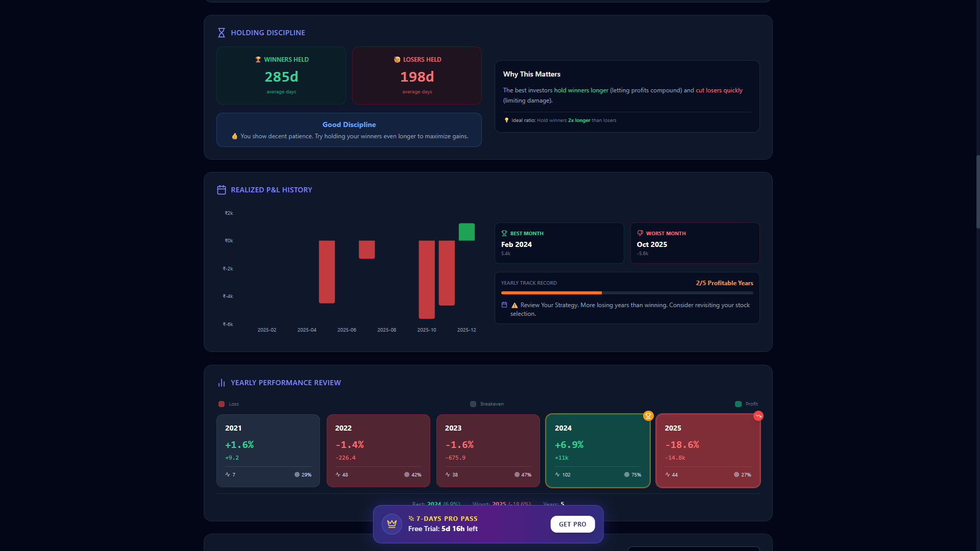Click the trophy badge on 2024 card
The image size is (980, 551).
pyautogui.click(x=648, y=416)
